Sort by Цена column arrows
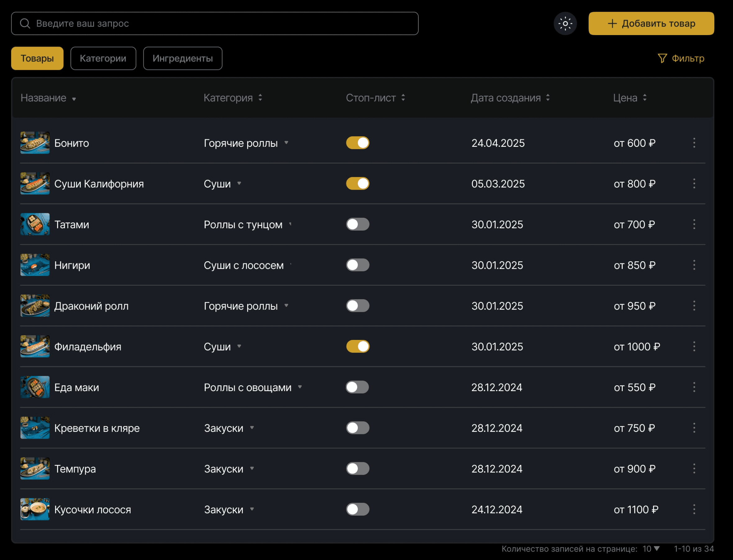The image size is (733, 560). [x=644, y=98]
